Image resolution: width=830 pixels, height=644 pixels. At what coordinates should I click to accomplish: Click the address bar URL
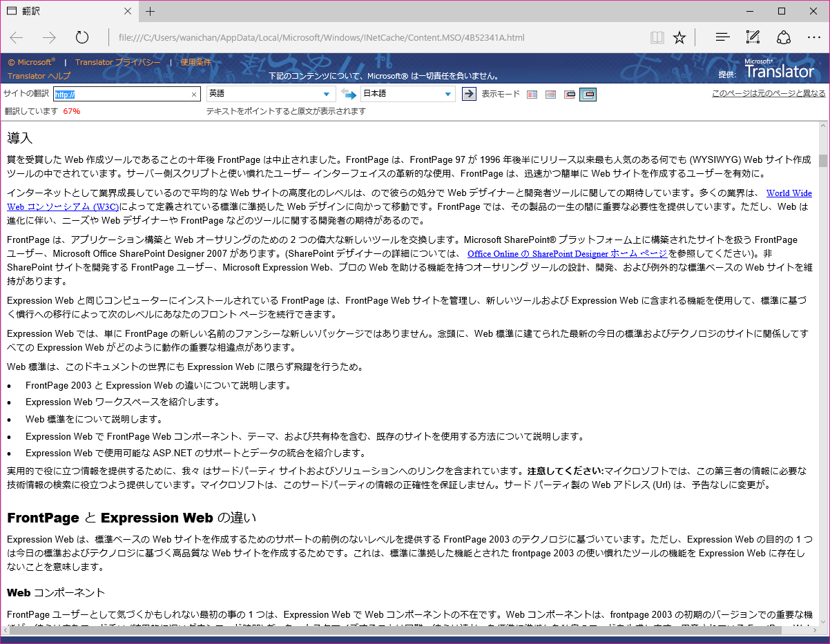pos(322,37)
